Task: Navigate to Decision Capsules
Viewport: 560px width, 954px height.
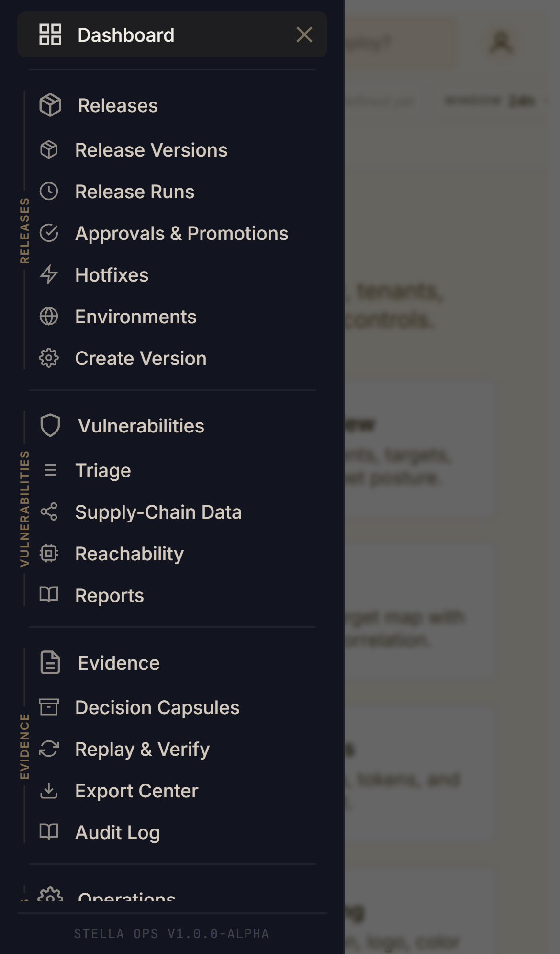Action: pos(157,708)
